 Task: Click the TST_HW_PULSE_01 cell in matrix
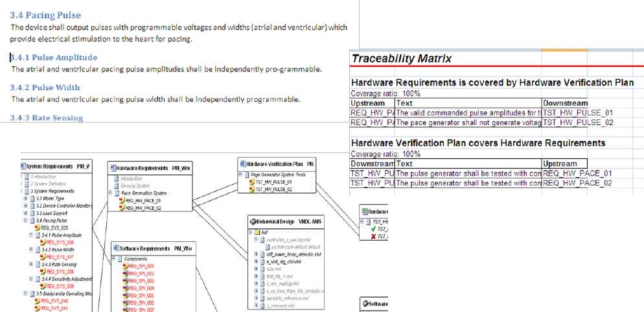565,113
